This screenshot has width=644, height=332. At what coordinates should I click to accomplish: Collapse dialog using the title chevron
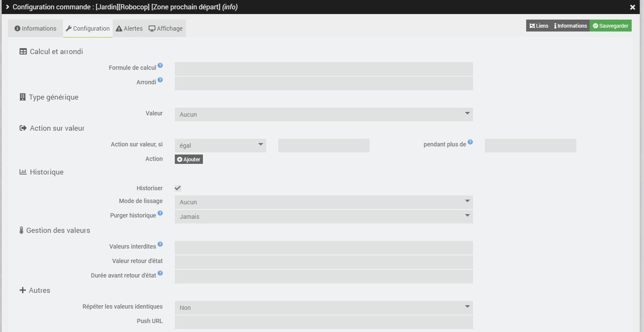tap(8, 7)
